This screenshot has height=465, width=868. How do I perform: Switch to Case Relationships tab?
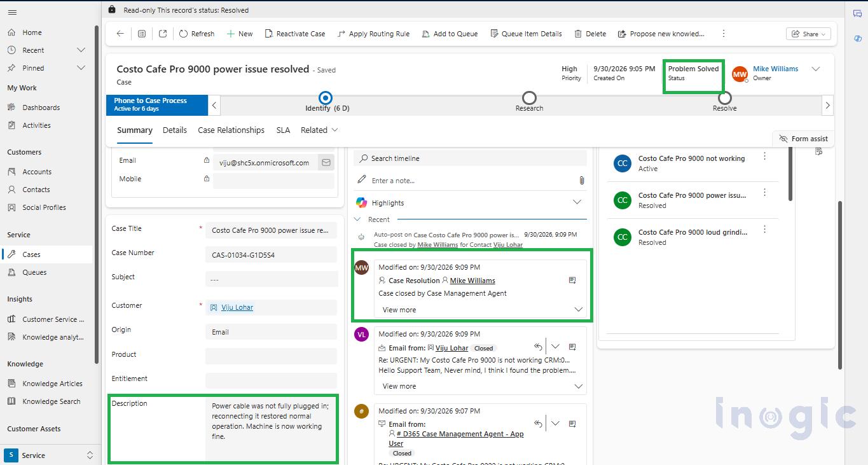click(x=231, y=130)
